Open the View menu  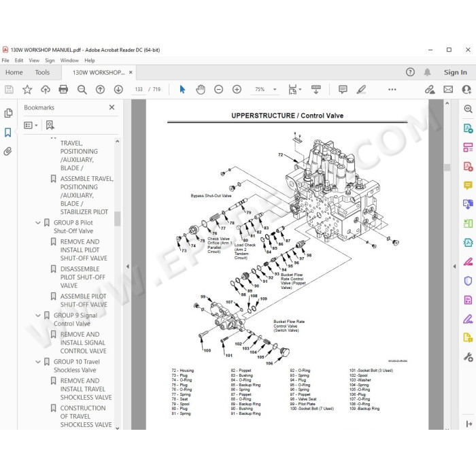pyautogui.click(x=34, y=61)
